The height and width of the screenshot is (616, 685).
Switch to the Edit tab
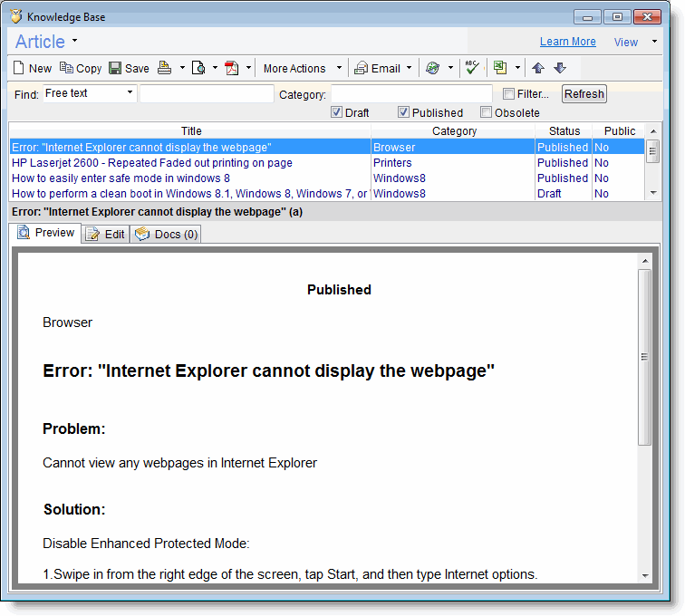pos(105,235)
